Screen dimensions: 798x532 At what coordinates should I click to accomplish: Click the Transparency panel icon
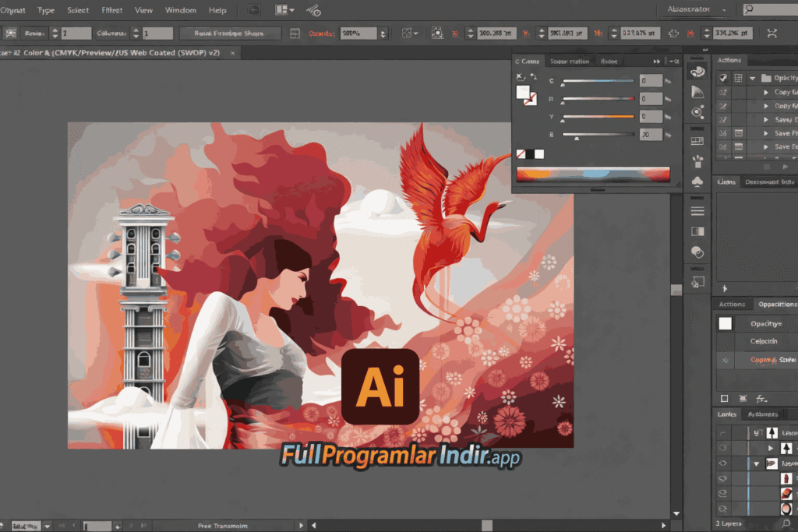697,252
